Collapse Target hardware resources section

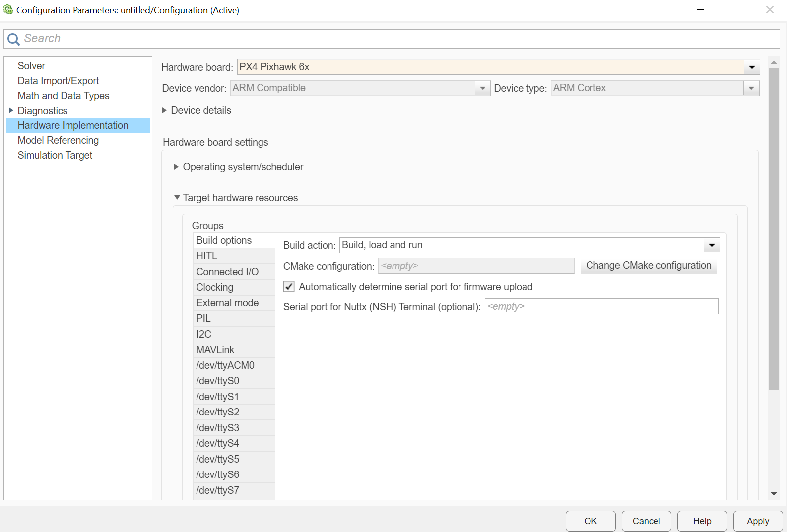(x=177, y=198)
